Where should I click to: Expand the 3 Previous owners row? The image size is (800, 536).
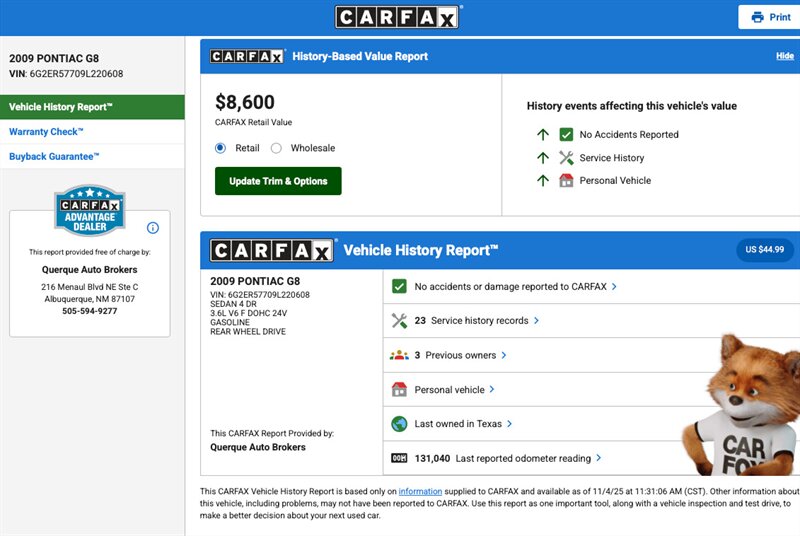pos(460,355)
